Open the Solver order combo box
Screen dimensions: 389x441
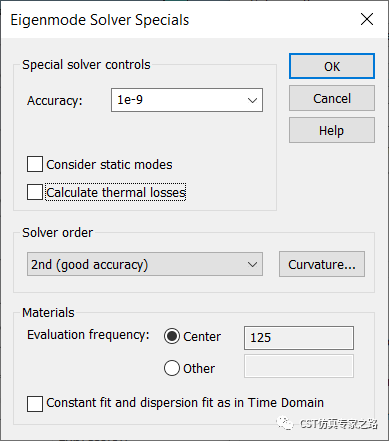(x=145, y=264)
